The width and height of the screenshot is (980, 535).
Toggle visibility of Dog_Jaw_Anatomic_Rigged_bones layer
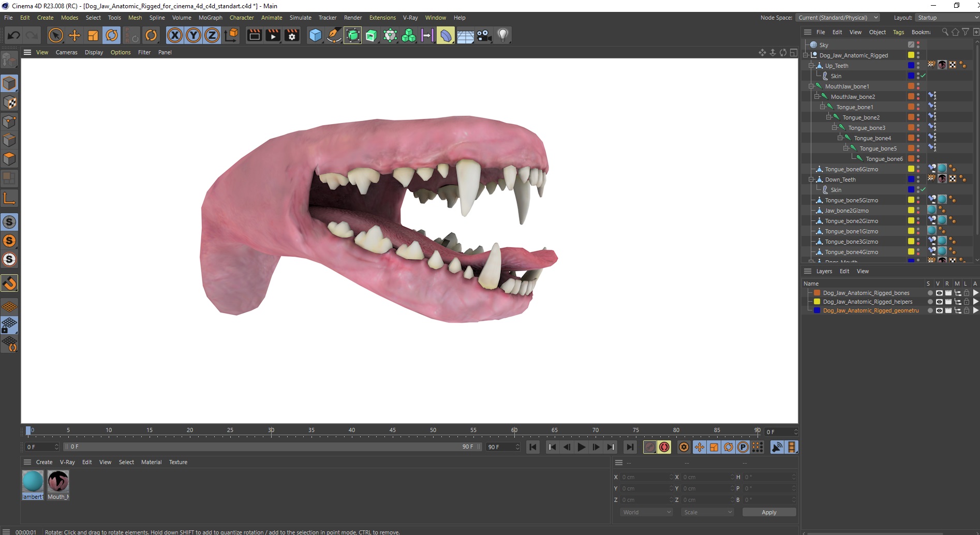pos(939,293)
